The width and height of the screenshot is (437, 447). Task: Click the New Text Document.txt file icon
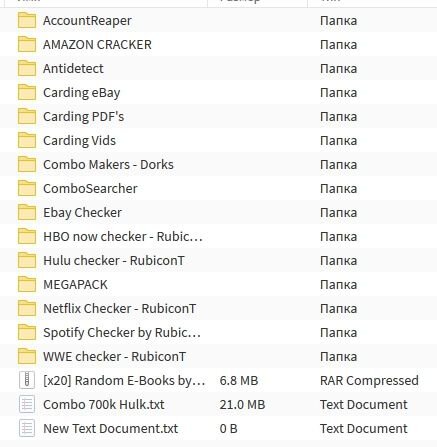pos(27,428)
